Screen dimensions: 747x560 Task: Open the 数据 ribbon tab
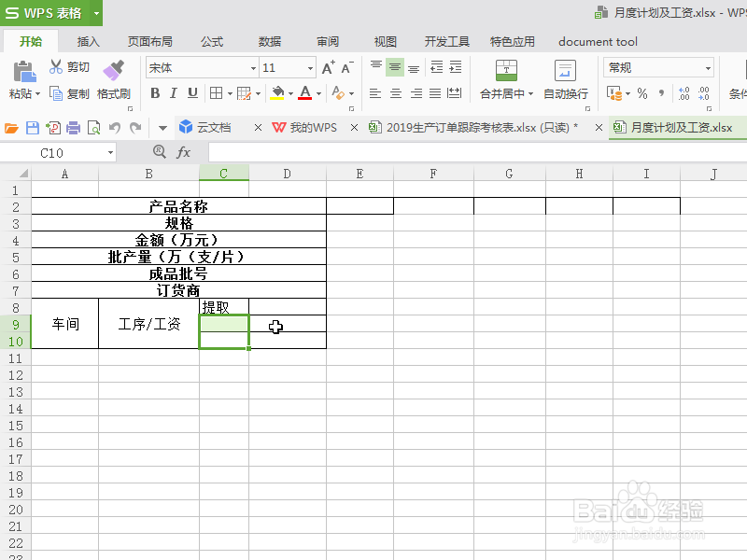(x=269, y=41)
